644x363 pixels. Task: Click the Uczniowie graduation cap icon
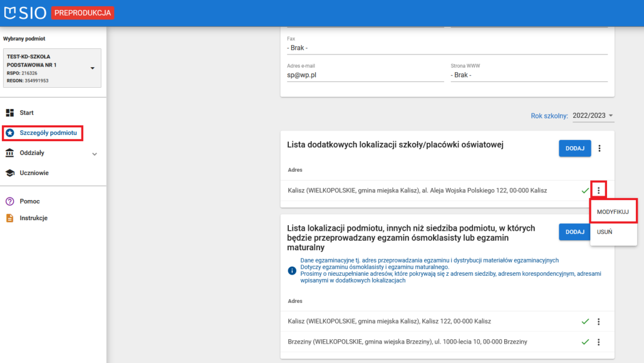pos(10,173)
